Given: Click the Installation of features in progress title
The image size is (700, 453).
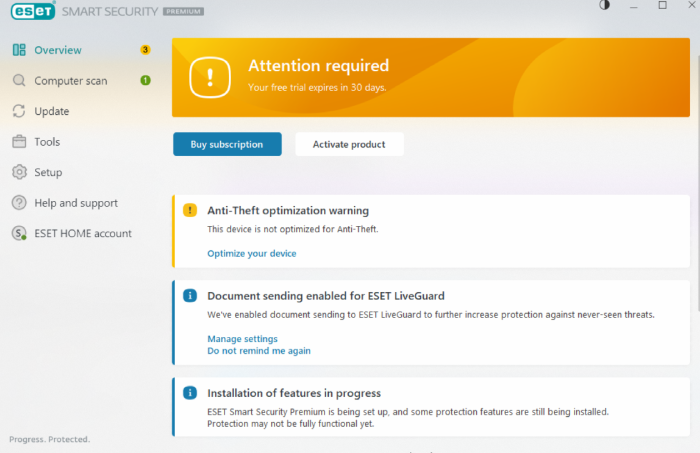Looking at the screenshot, I should [294, 393].
